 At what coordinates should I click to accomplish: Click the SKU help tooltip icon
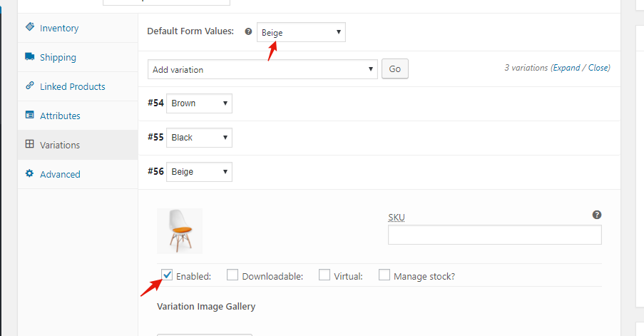pos(596,215)
